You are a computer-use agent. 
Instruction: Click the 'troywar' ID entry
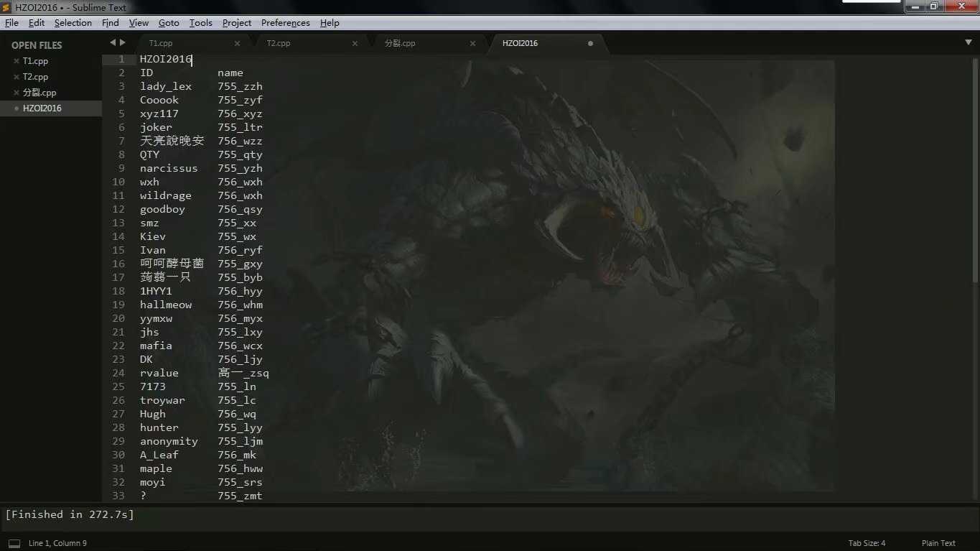(162, 400)
